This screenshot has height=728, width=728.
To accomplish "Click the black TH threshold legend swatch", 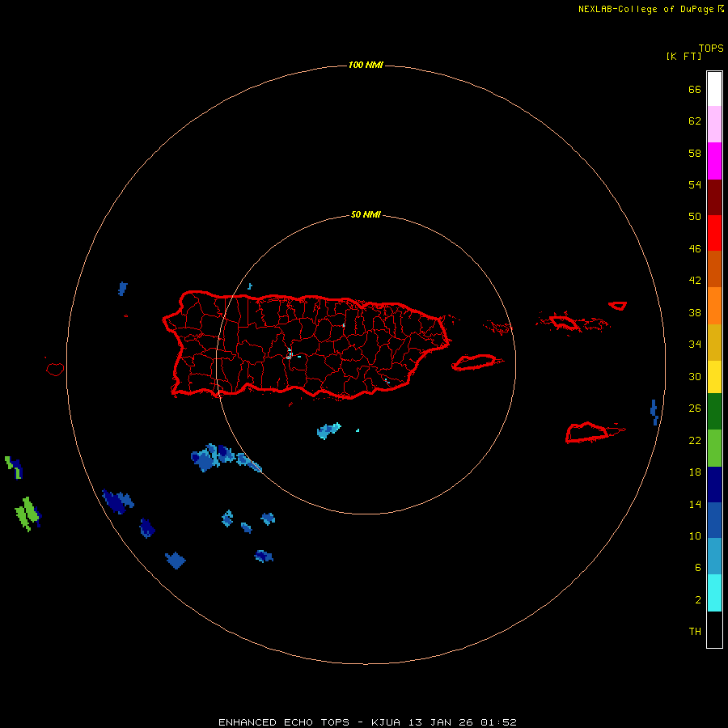I will 714,629.
